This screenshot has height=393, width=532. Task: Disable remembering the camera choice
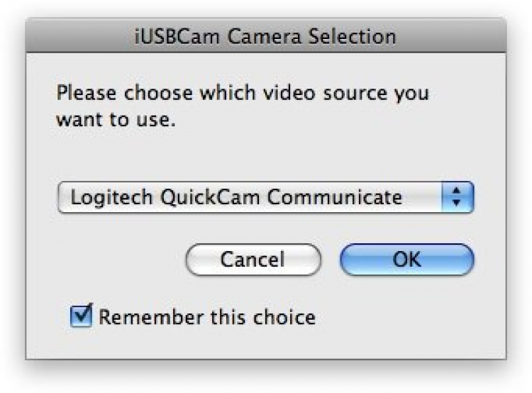click(82, 316)
